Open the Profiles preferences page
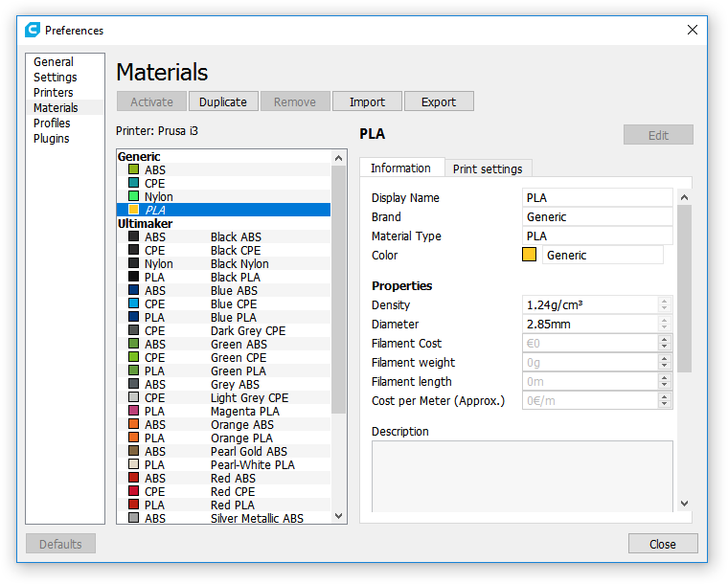This screenshot has height=584, width=728. pyautogui.click(x=52, y=124)
